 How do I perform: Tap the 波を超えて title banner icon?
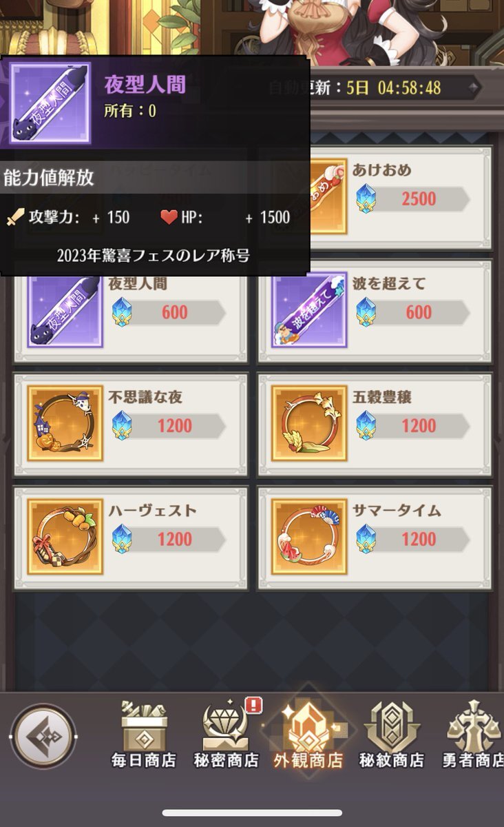pyautogui.click(x=309, y=310)
